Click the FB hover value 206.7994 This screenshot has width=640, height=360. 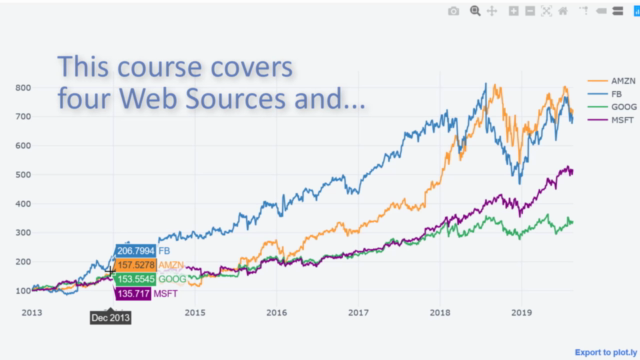pos(136,251)
